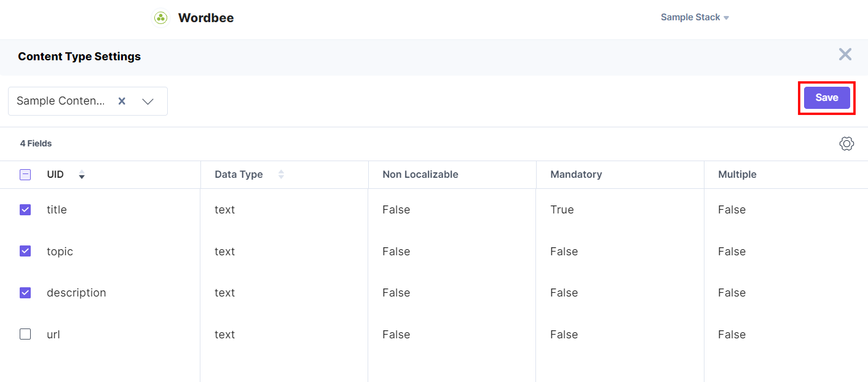The width and height of the screenshot is (868, 382).
Task: Click Multiple 'False' in title row
Action: [x=732, y=210]
